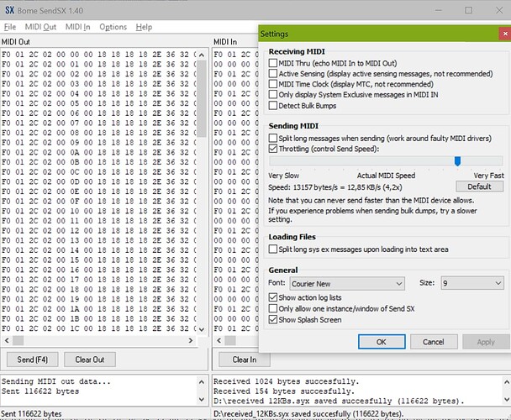Image resolution: width=511 pixels, height=420 pixels.
Task: Click the Clear Out button
Action: pos(90,360)
